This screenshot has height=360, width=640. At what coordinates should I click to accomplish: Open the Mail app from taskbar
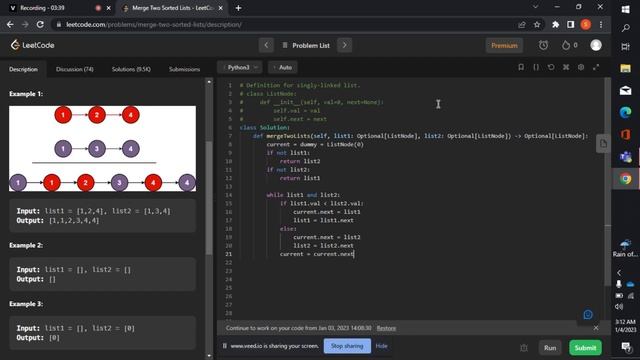[x=625, y=90]
